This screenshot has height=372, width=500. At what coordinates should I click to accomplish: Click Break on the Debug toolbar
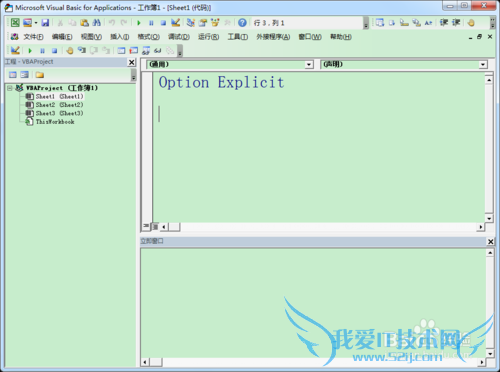pyautogui.click(x=42, y=51)
